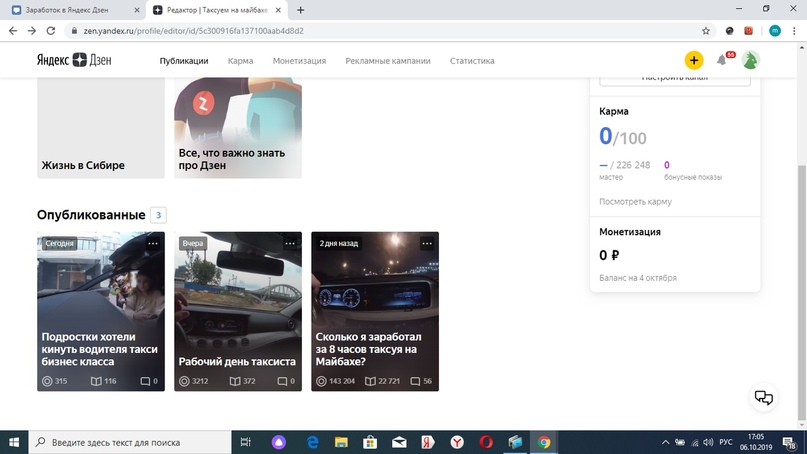Click the 'Настроить канал' button
The image size is (807, 454).
click(x=675, y=78)
